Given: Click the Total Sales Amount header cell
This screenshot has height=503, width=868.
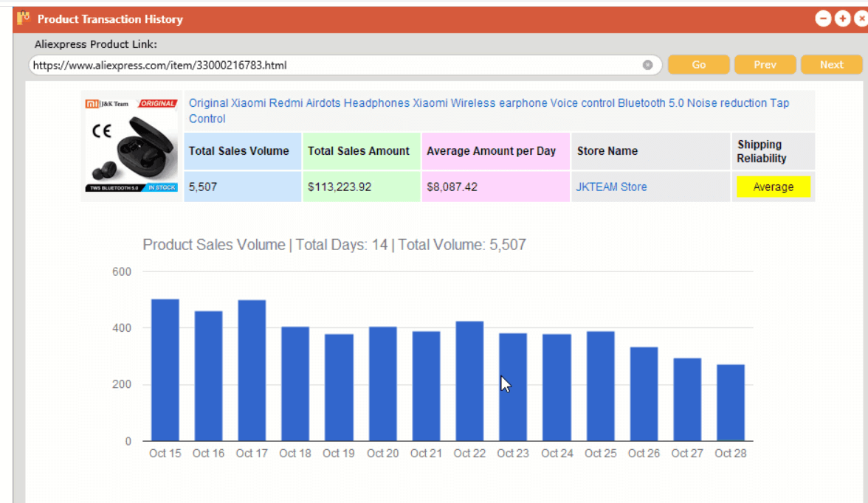Looking at the screenshot, I should [361, 151].
